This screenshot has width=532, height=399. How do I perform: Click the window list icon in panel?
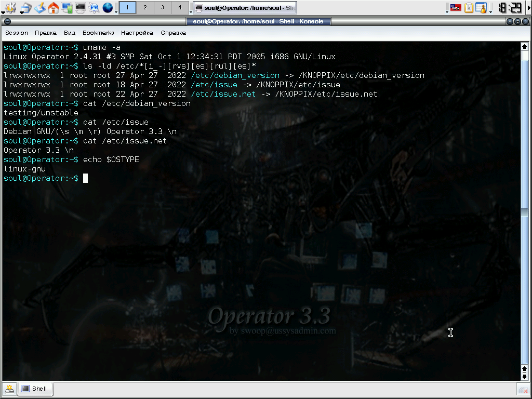26,7
